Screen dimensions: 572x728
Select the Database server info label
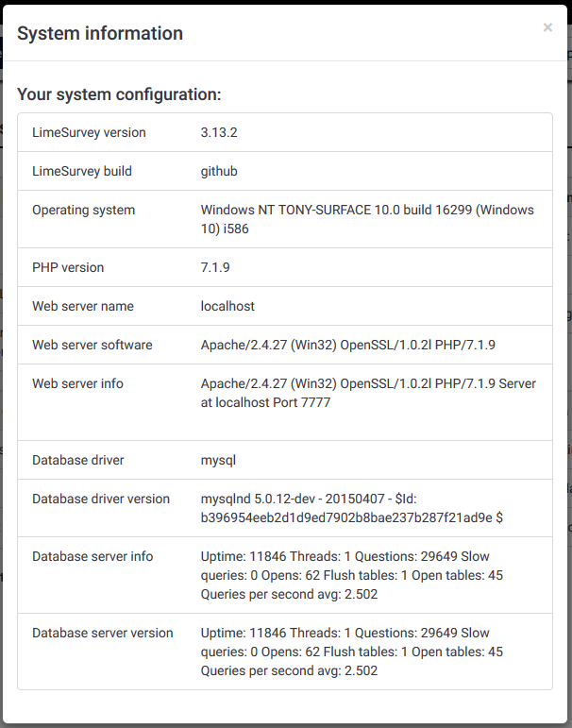[x=93, y=557]
